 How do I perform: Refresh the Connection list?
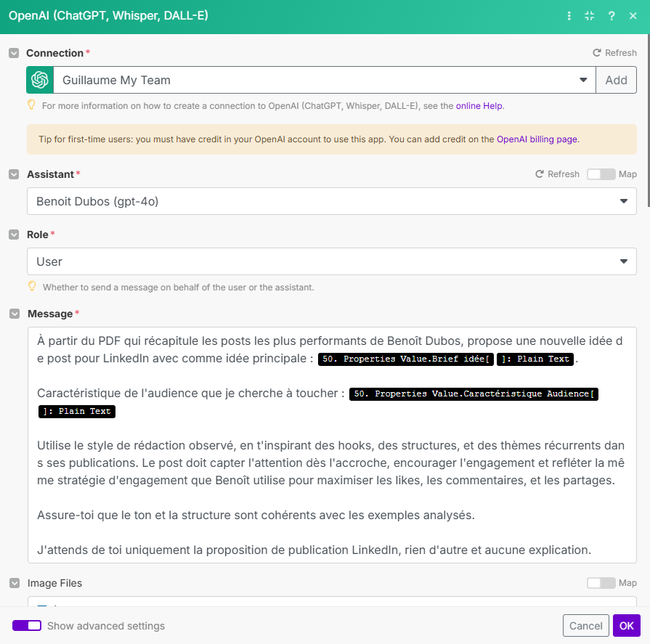coord(614,52)
